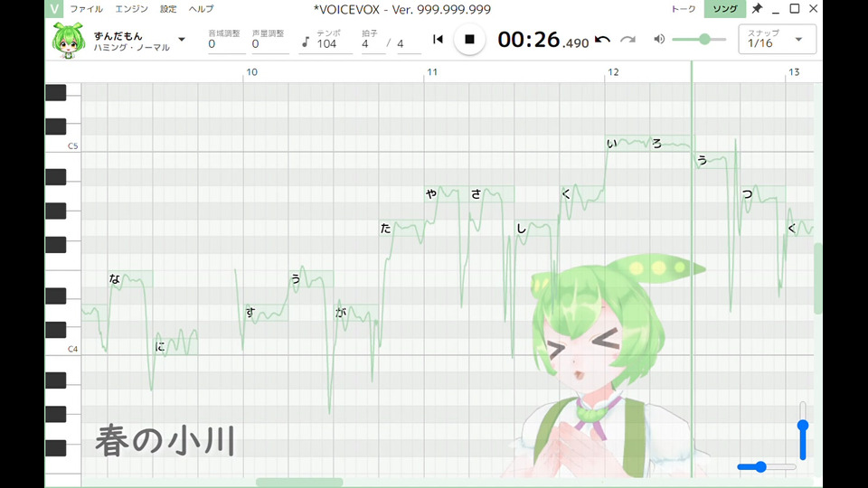
Task: Click measure 13 on the ruler
Action: [x=794, y=72]
